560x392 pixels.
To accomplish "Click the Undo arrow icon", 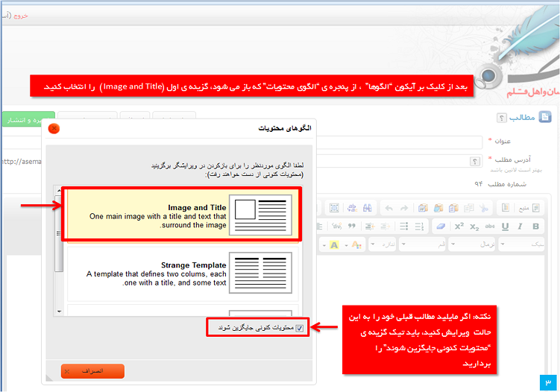I will [389, 208].
